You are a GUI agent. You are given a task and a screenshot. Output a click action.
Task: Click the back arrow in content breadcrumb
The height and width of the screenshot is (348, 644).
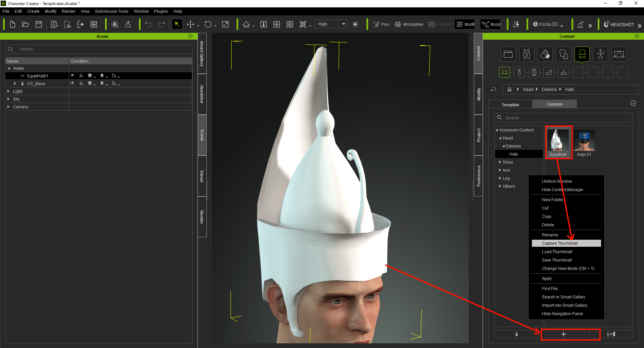coord(493,89)
